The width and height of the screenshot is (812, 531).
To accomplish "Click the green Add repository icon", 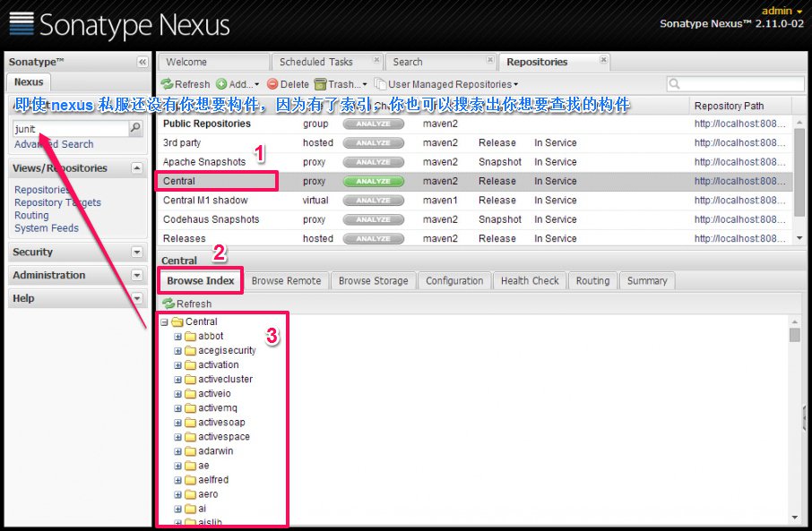I will 221,84.
